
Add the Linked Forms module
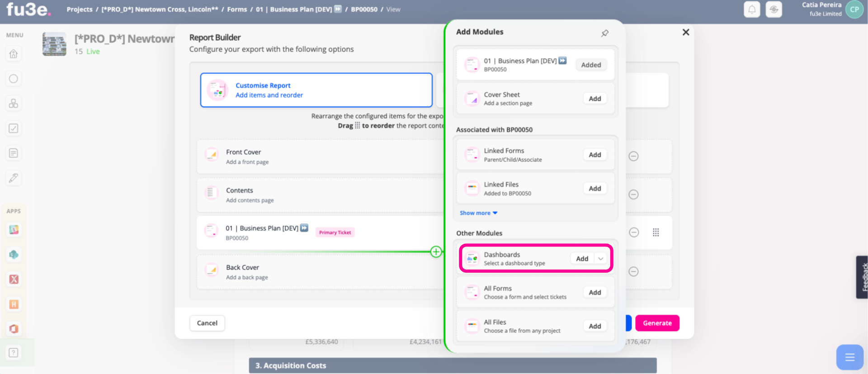(594, 155)
